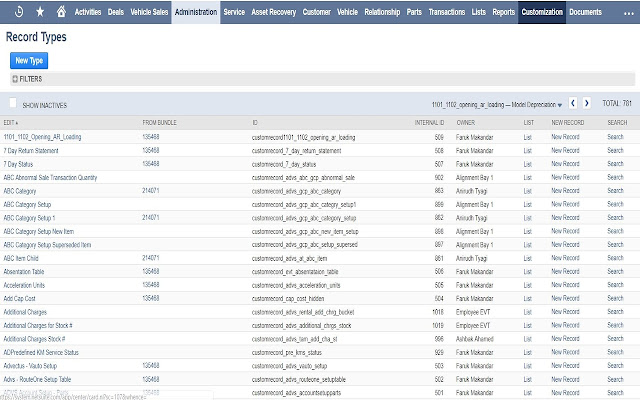Search the Absentation Table records

click(615, 271)
